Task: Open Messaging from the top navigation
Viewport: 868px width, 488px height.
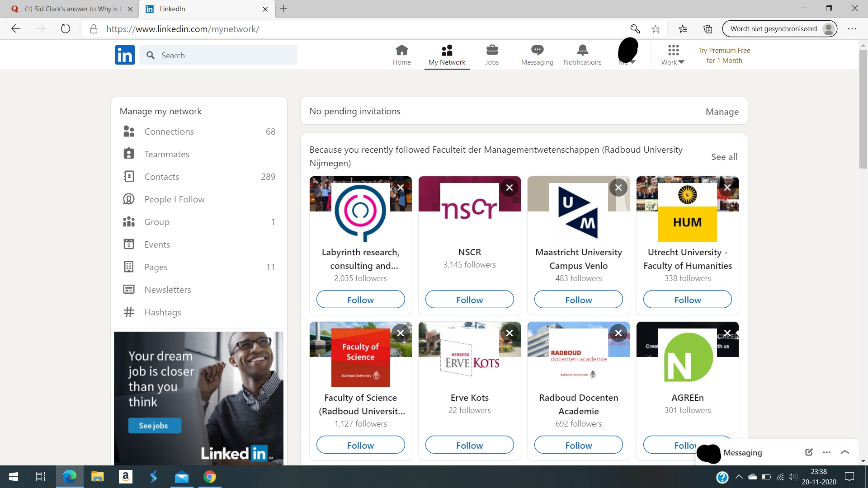Action: (x=537, y=55)
